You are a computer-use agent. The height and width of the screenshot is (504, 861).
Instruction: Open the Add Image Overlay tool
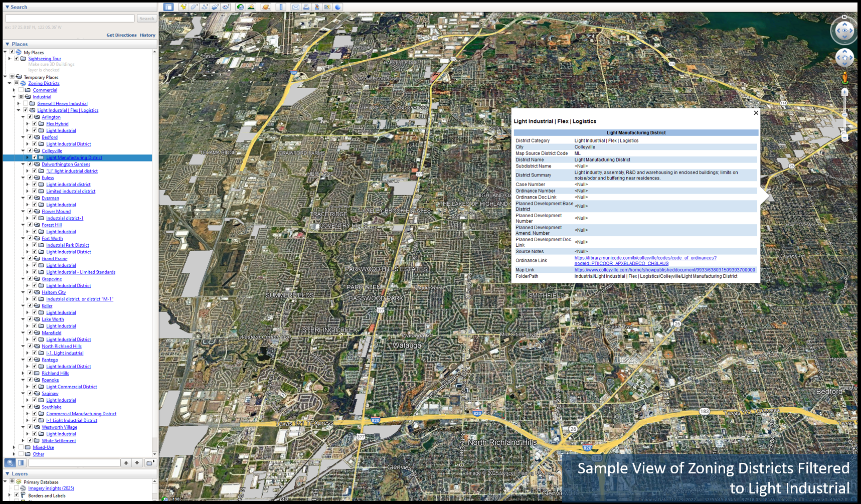(215, 7)
